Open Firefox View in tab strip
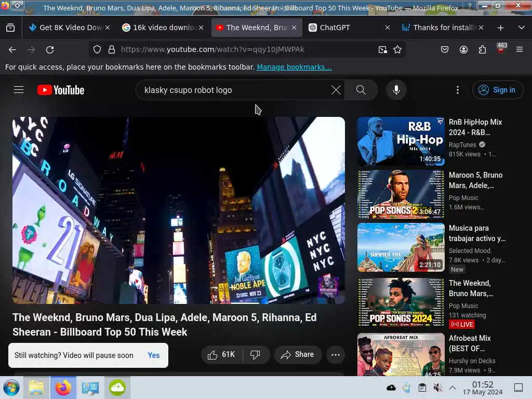This screenshot has width=532, height=399. (x=10, y=28)
